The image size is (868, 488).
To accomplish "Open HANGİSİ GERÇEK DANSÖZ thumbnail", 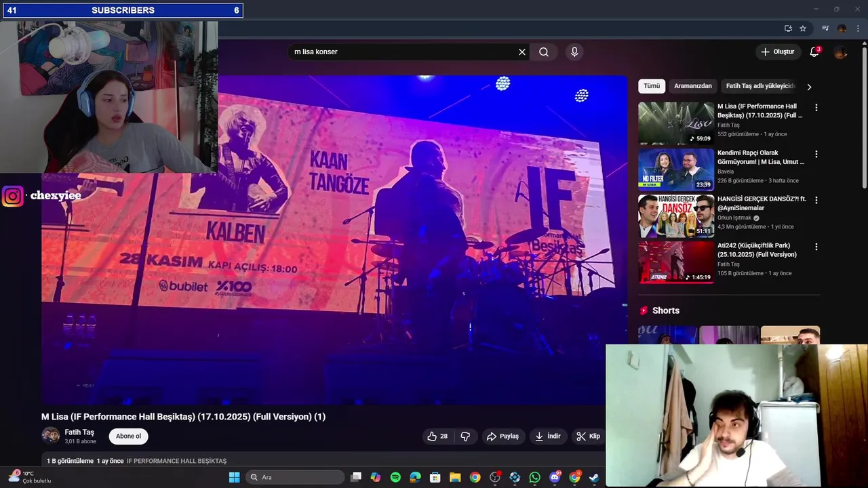I will click(676, 216).
